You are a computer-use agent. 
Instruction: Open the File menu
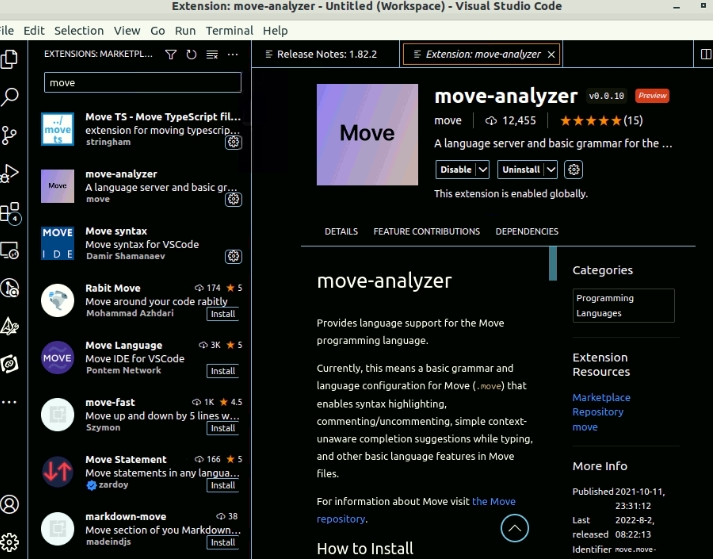(x=7, y=31)
